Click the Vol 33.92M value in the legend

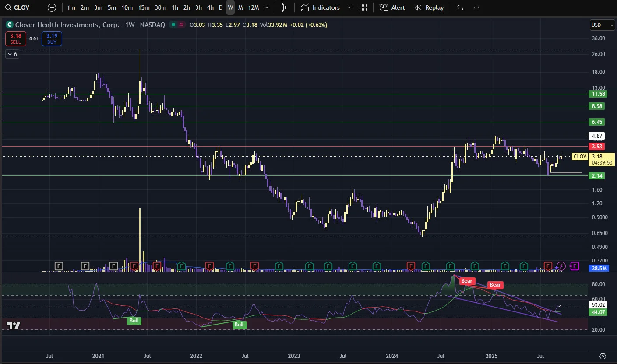click(x=274, y=25)
